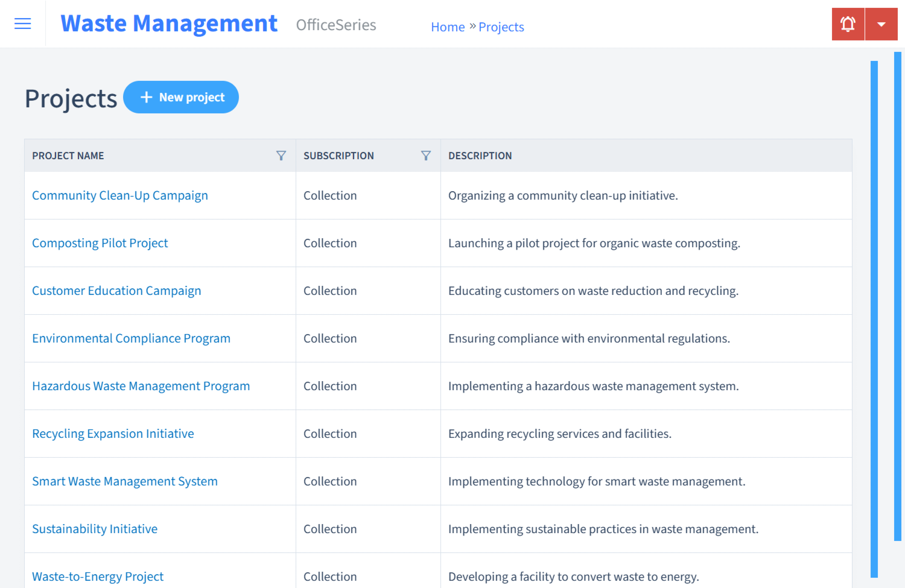Open the Composting Pilot Project
Screen dimensions: 905x588
tap(100, 243)
